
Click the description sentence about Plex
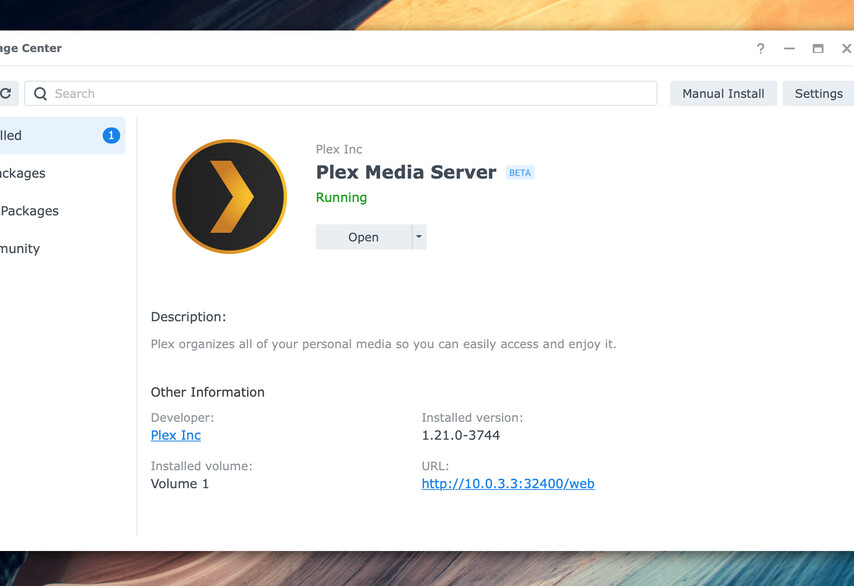click(383, 344)
